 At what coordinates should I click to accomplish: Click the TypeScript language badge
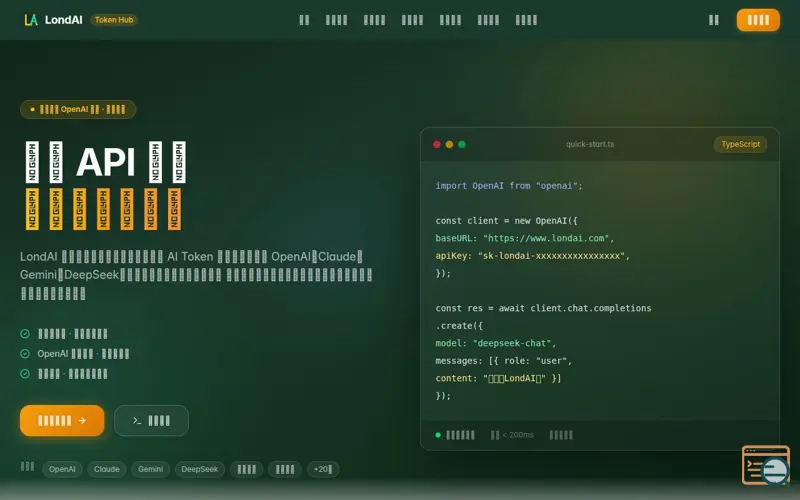pyautogui.click(x=740, y=144)
